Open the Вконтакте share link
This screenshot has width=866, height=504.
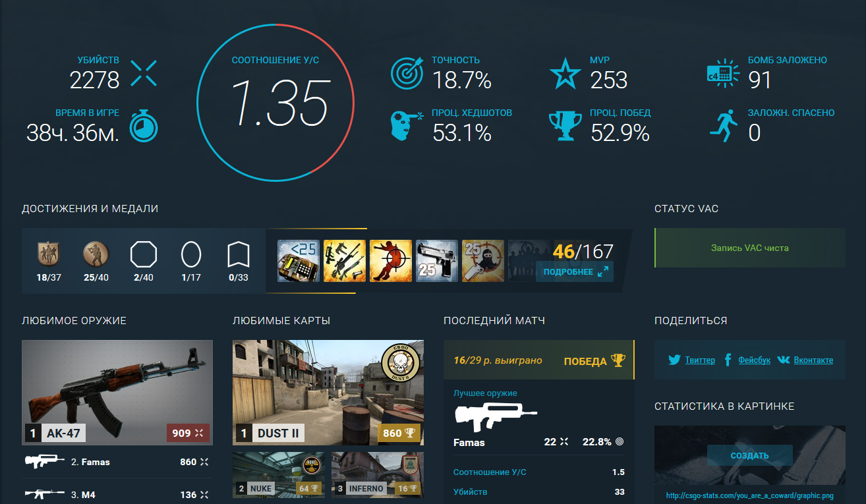tap(813, 360)
